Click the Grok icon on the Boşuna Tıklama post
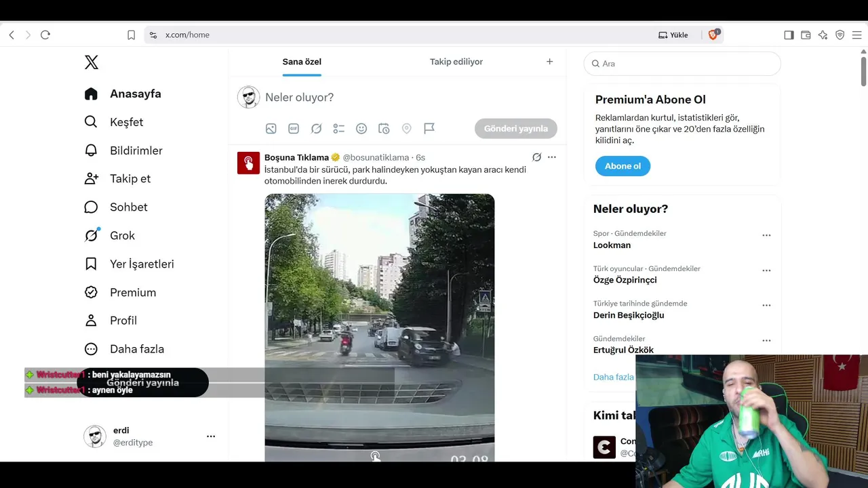 pos(536,157)
